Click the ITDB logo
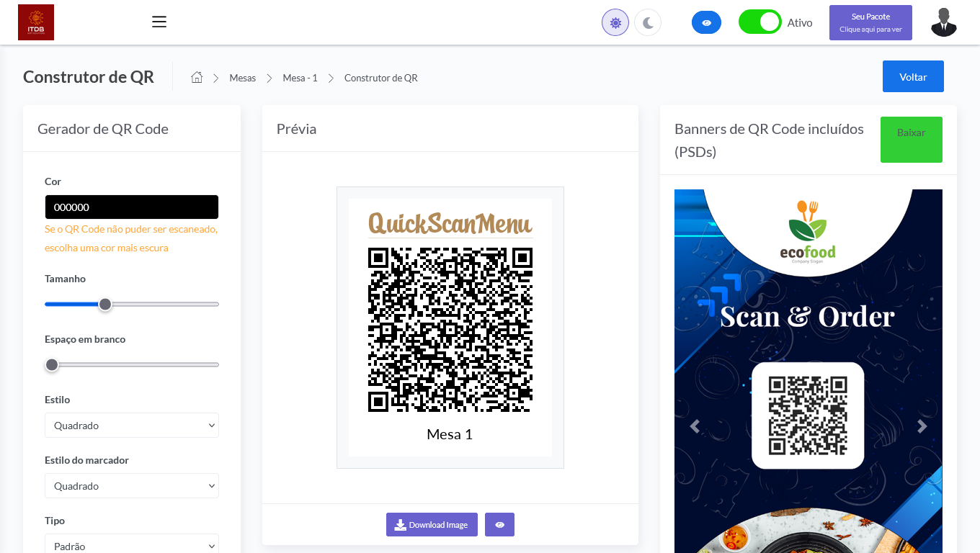The image size is (980, 553). [36, 22]
